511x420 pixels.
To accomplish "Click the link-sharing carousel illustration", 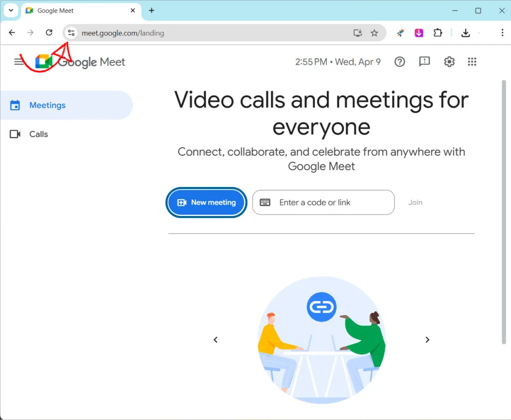I will tap(322, 340).
